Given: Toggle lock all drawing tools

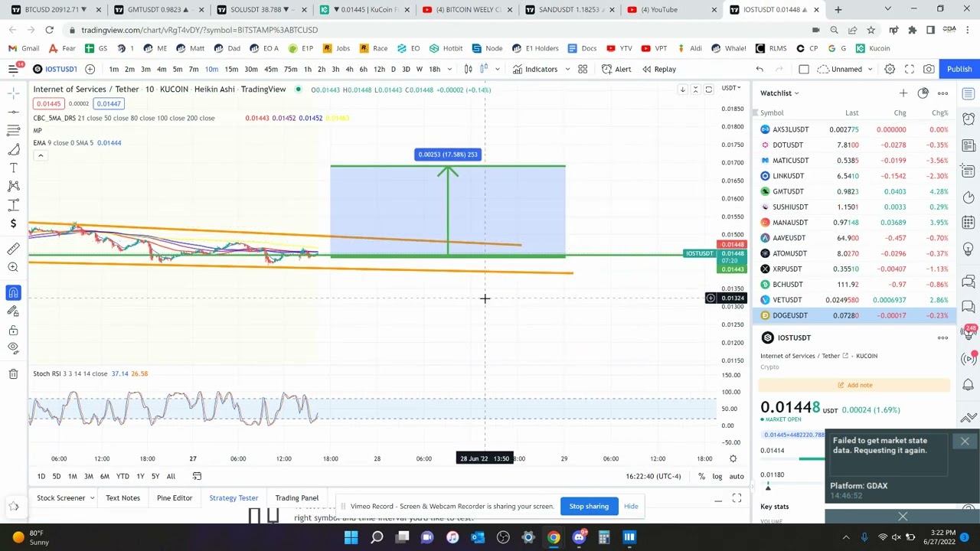Looking at the screenshot, I should [13, 330].
